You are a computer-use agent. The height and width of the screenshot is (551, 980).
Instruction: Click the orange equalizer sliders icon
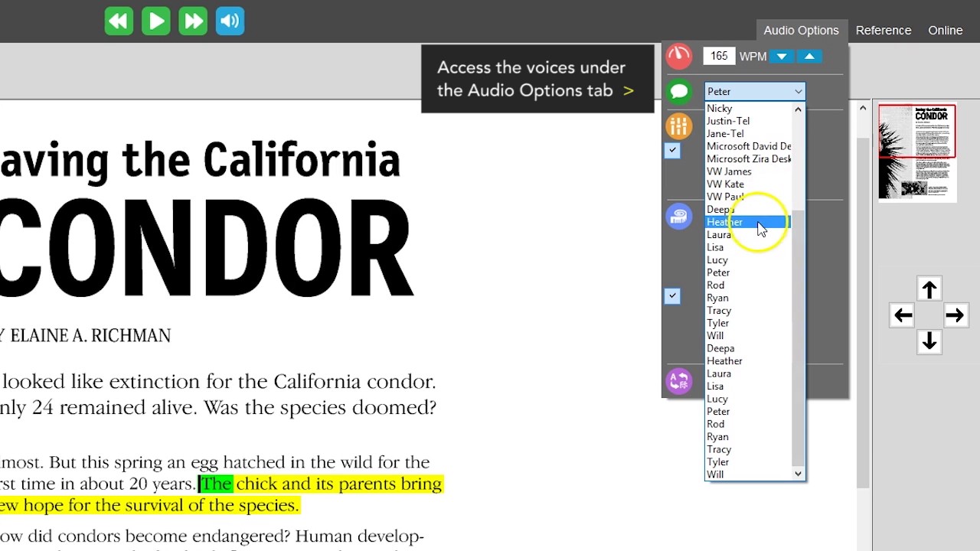[678, 125]
